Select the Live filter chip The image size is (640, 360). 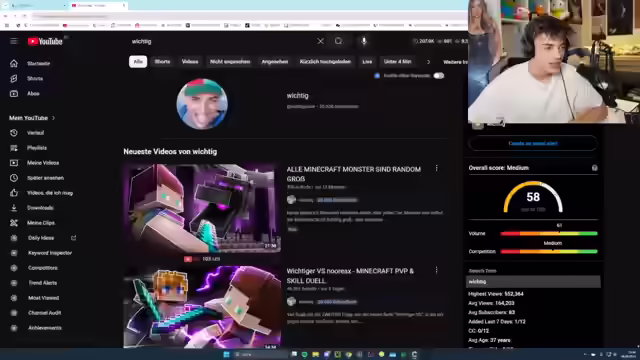click(x=367, y=62)
